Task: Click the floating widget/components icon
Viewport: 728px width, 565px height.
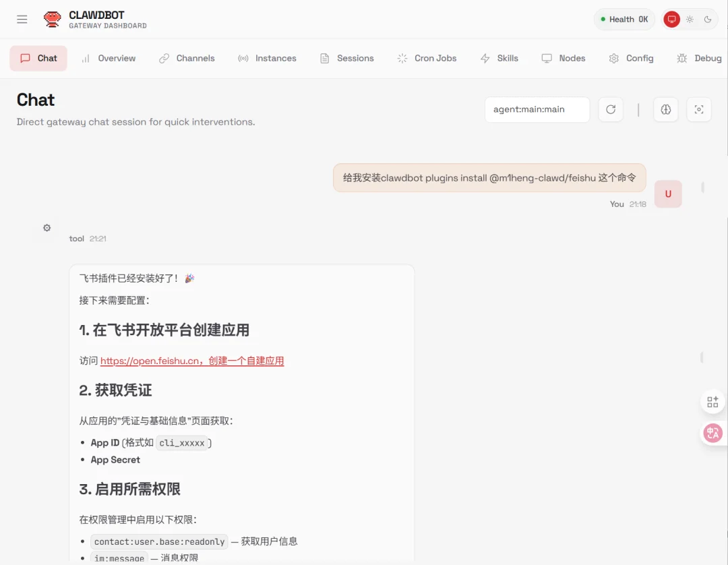Action: [712, 401]
